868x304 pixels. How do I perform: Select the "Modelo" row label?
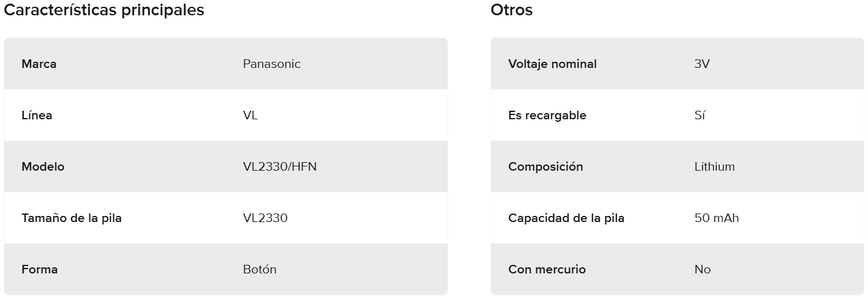43,166
